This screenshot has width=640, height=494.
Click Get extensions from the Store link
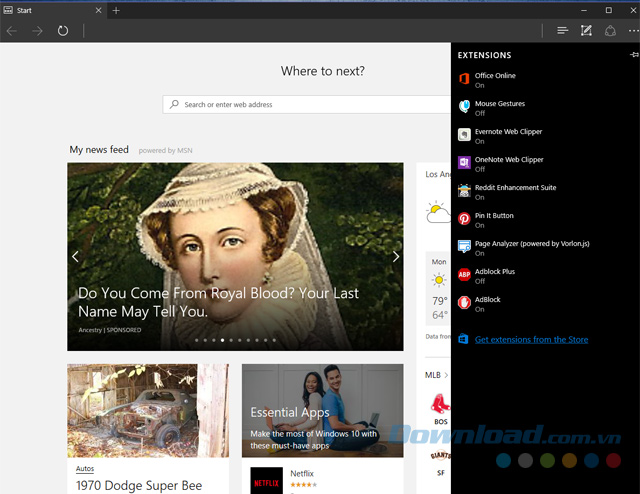point(531,340)
